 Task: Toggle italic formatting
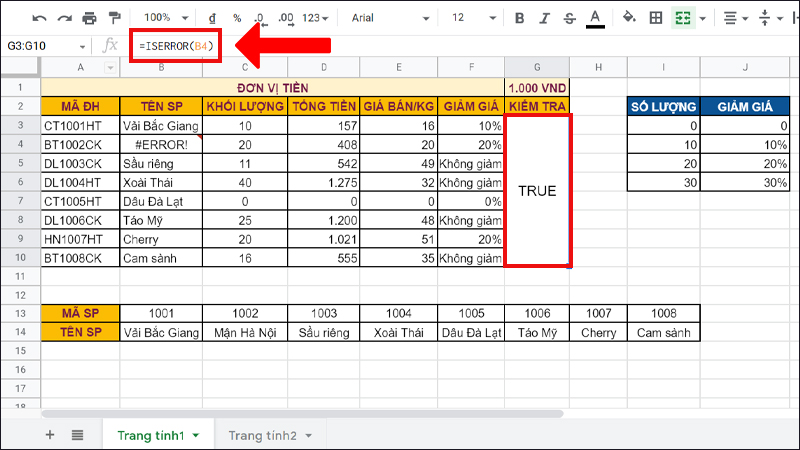[544, 18]
